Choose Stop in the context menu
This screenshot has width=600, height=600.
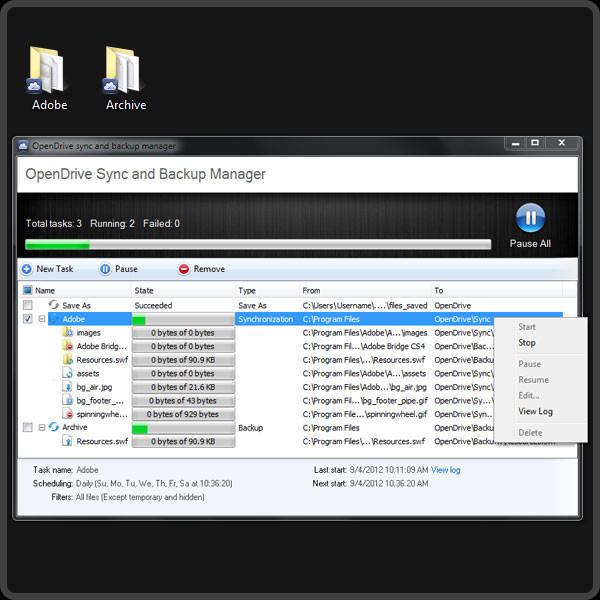coord(527,343)
